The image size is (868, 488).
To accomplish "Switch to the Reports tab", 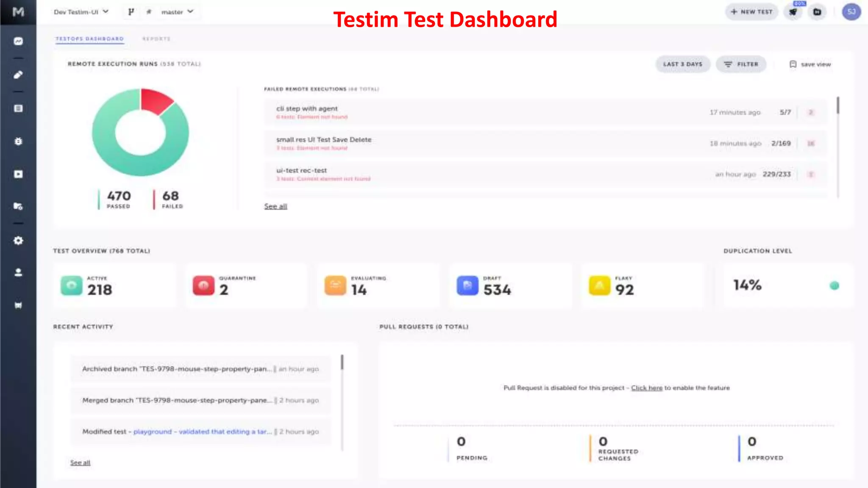I will [156, 39].
